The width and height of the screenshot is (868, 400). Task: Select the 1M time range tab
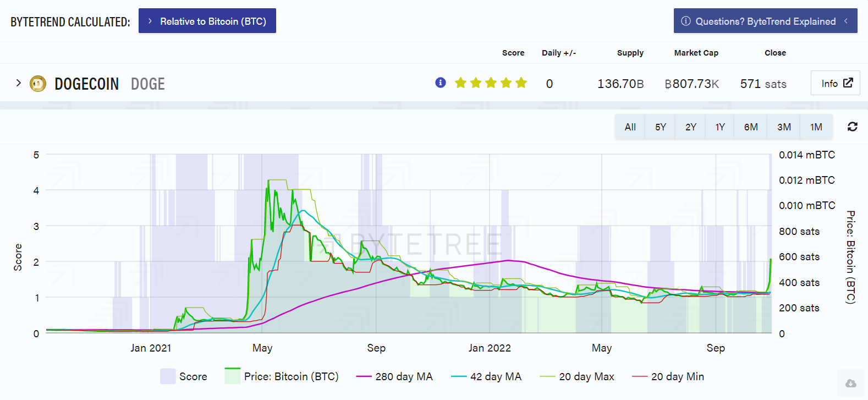(816, 127)
